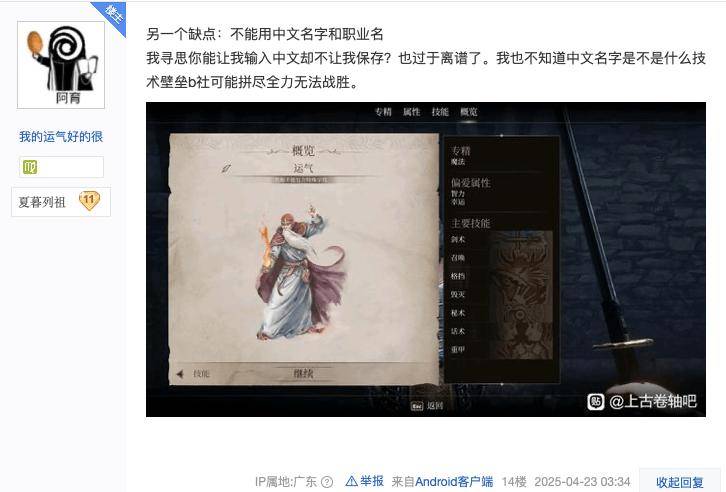Viewport: 726px width, 492px height.
Task: Click the 继续 button on the parchment
Action: tap(303, 373)
